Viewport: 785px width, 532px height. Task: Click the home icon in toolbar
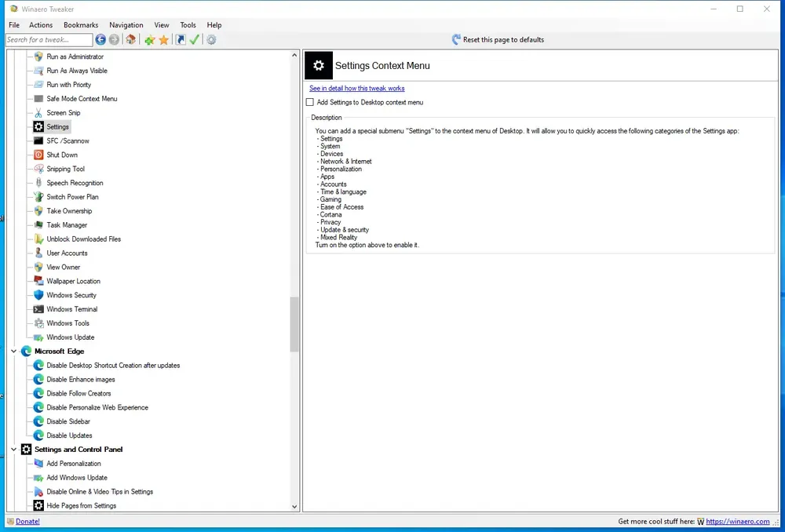click(x=130, y=39)
